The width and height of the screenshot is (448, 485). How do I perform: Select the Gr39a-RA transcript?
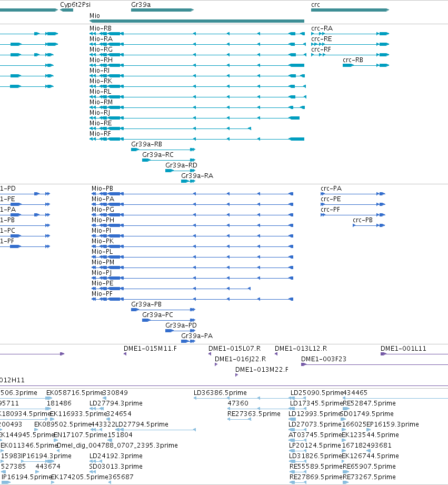point(188,181)
